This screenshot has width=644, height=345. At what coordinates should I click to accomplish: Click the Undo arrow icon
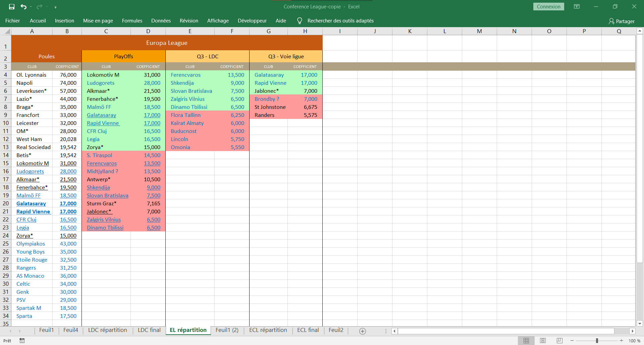point(23,7)
